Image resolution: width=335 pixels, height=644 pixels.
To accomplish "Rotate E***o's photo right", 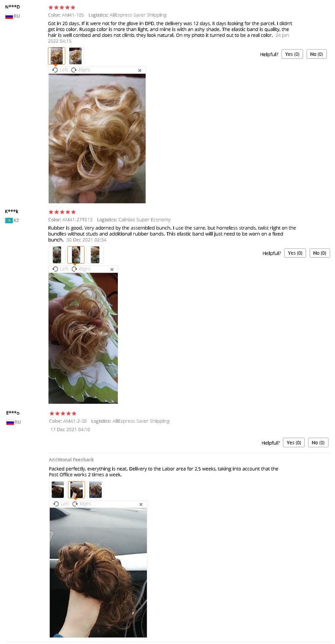I will pos(82,504).
